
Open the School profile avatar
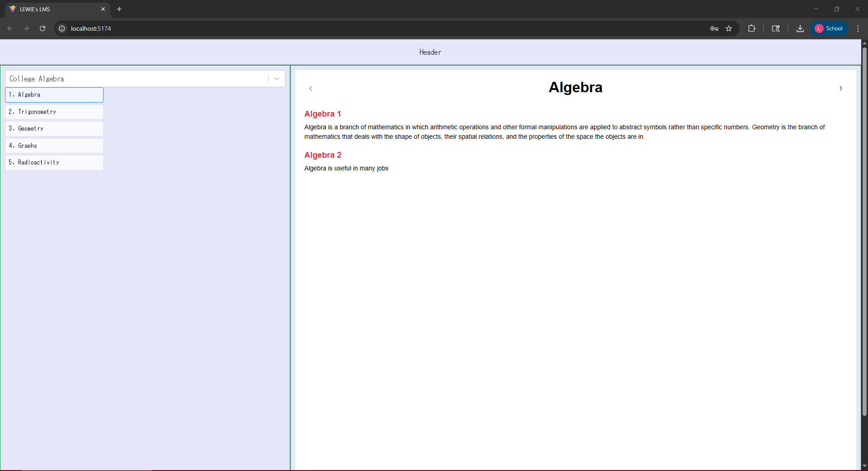point(830,28)
